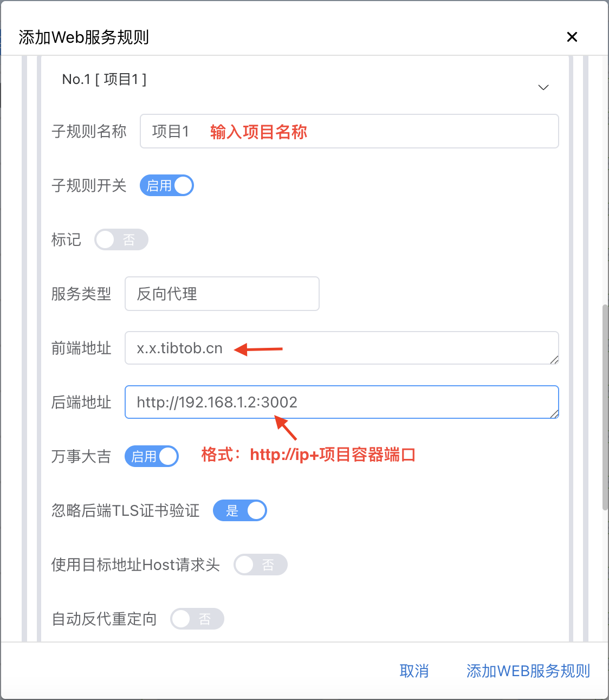The image size is (609, 700).
Task: Click the dialog's vertical scrollbar thumb
Action: point(605,406)
